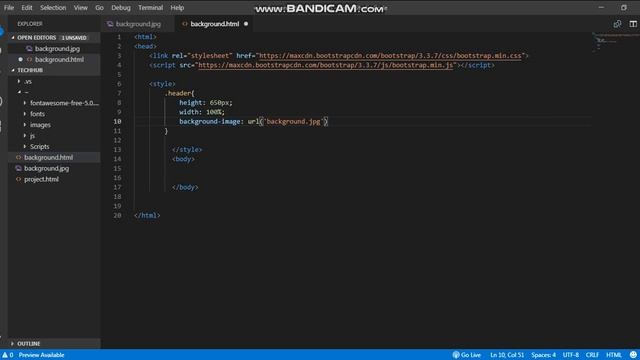Minimize the VS Code window
The width and height of the screenshot is (640, 360).
pos(601,7)
